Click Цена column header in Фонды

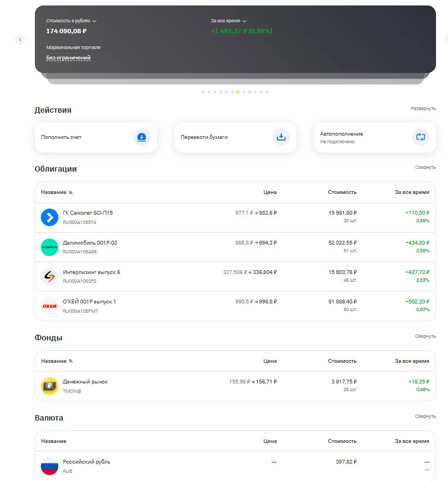(x=270, y=361)
